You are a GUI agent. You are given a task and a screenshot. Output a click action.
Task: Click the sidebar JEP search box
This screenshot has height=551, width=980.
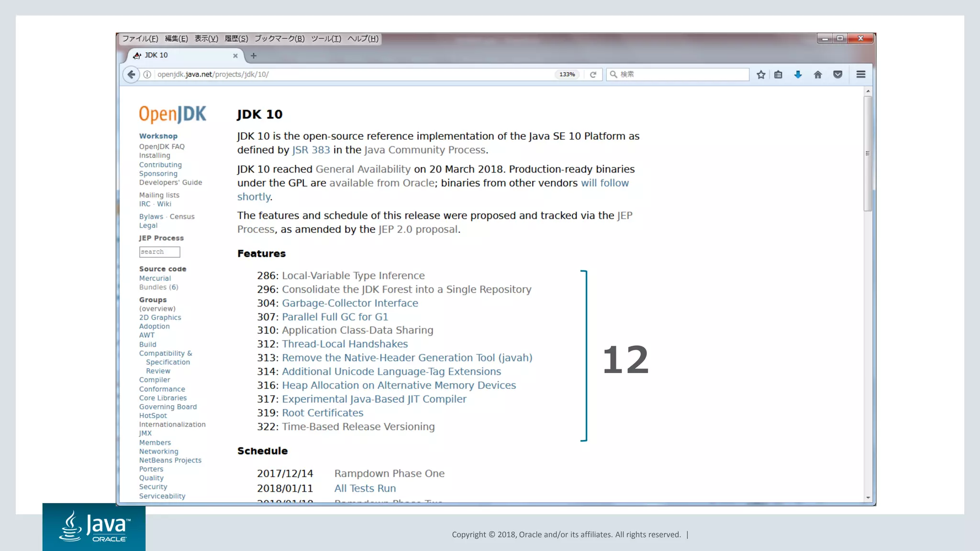[159, 252]
